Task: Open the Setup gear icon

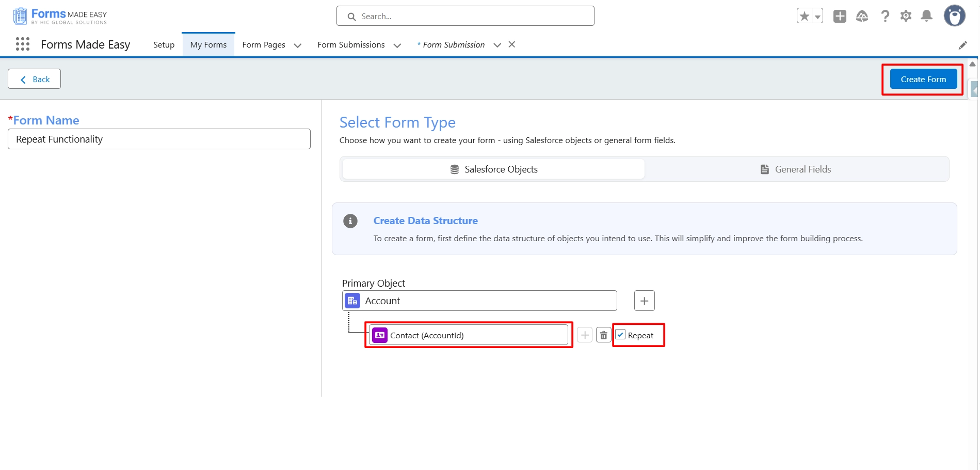Action: tap(906, 17)
